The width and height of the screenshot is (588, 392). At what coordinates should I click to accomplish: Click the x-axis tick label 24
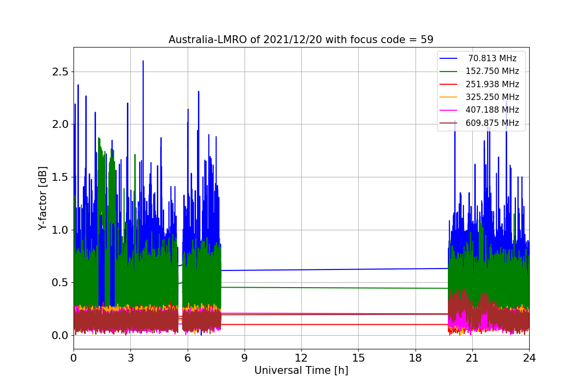[x=529, y=358]
